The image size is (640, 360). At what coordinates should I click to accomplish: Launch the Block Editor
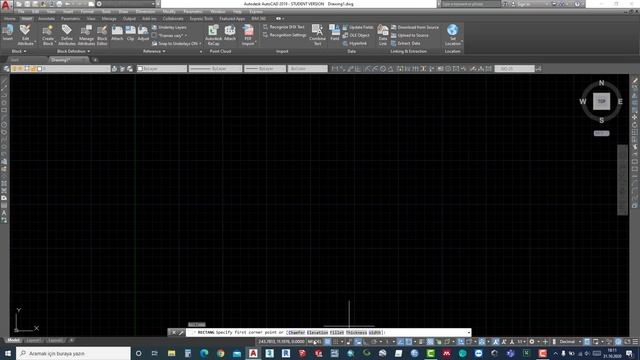[x=102, y=34]
